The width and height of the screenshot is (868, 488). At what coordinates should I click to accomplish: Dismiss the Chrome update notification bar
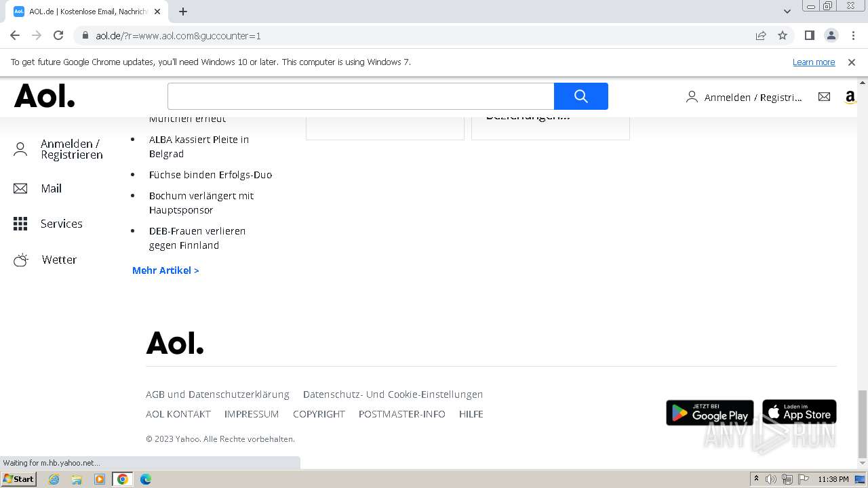[x=852, y=62]
